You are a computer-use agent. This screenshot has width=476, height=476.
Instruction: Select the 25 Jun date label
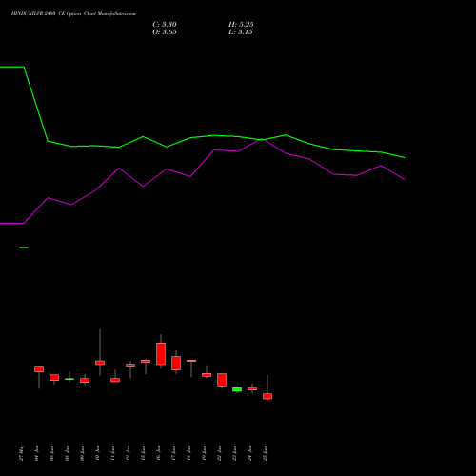pos(266,453)
